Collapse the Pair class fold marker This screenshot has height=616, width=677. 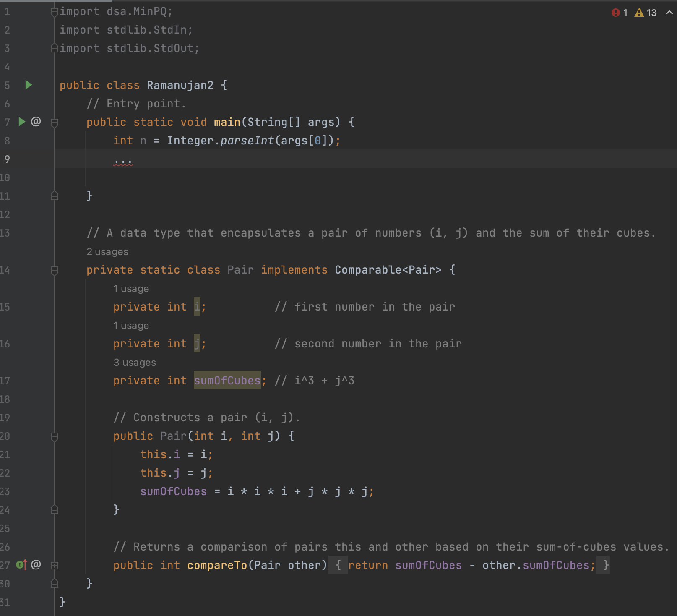[x=54, y=270]
